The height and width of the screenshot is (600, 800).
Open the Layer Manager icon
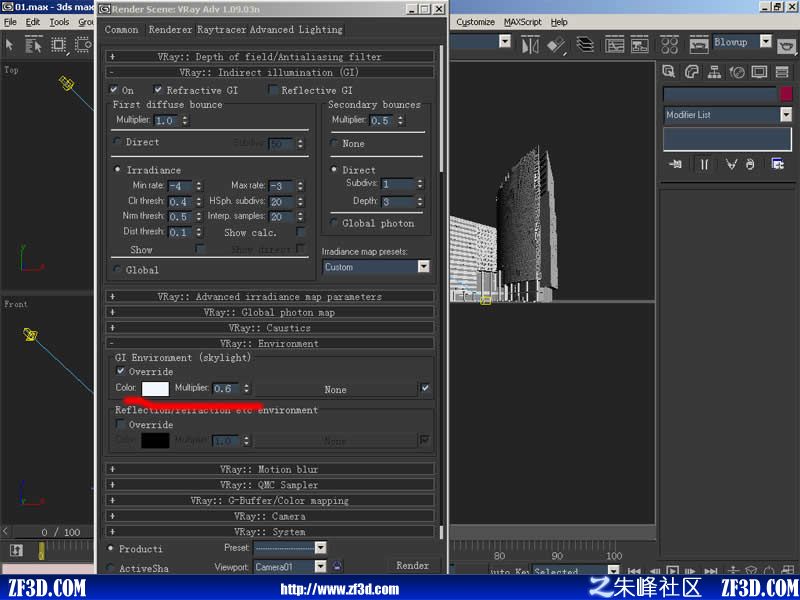585,45
